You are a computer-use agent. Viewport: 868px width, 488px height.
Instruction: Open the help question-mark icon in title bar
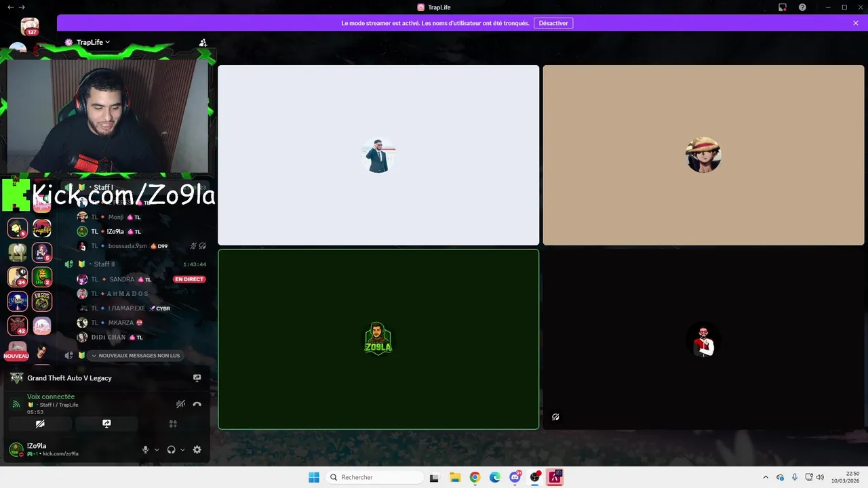tap(802, 7)
